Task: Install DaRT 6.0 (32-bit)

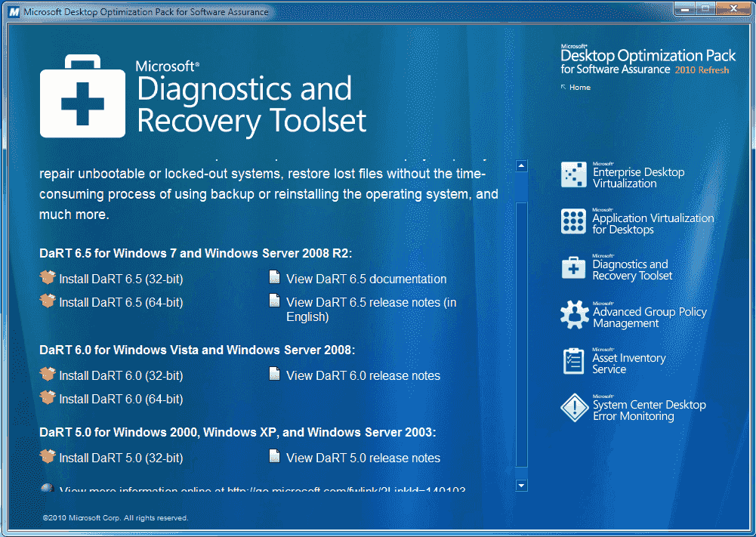Action: coord(121,376)
